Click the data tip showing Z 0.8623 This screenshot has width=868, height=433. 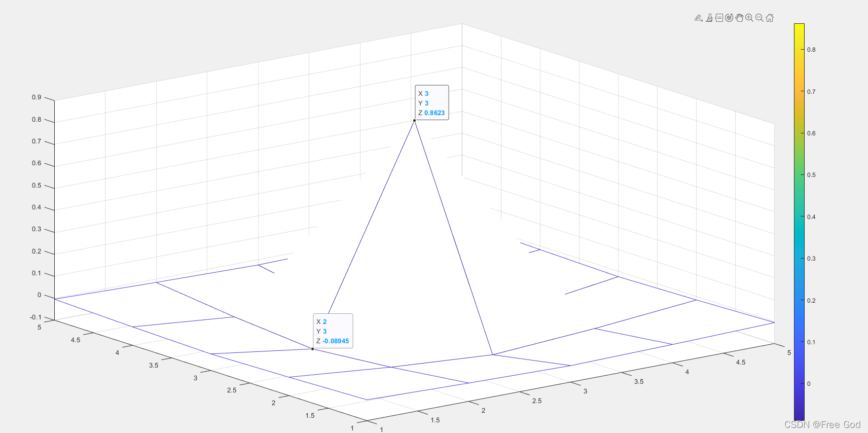[432, 103]
